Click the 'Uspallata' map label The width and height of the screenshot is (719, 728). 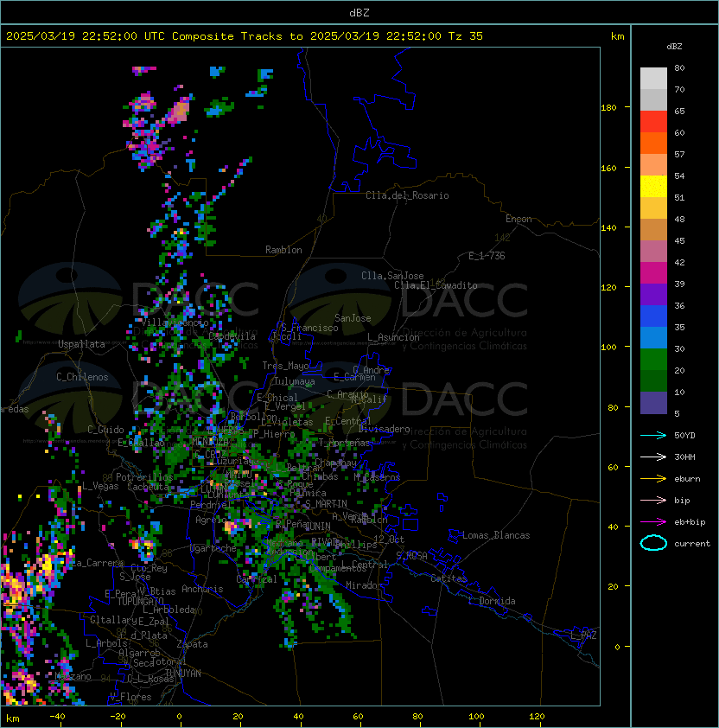(81, 344)
